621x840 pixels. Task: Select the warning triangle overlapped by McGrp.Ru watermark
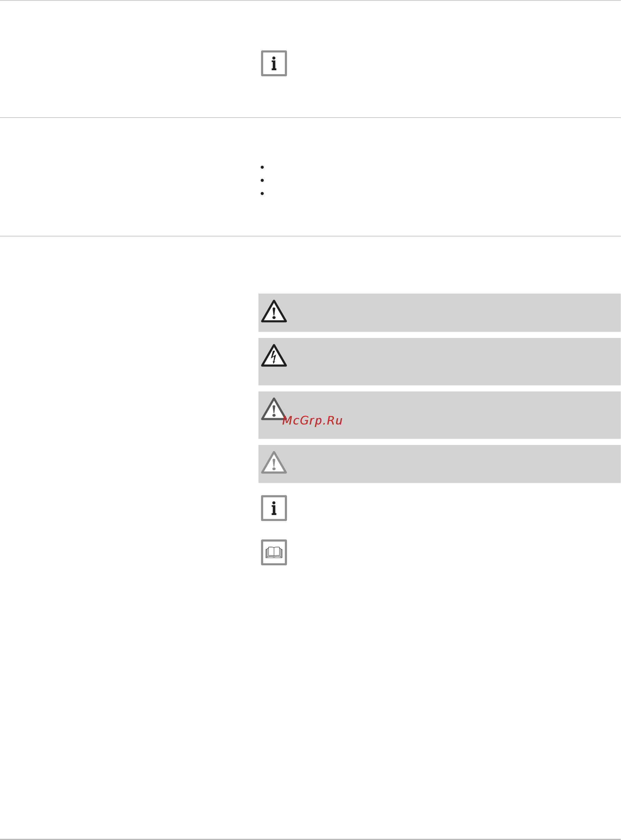(274, 409)
